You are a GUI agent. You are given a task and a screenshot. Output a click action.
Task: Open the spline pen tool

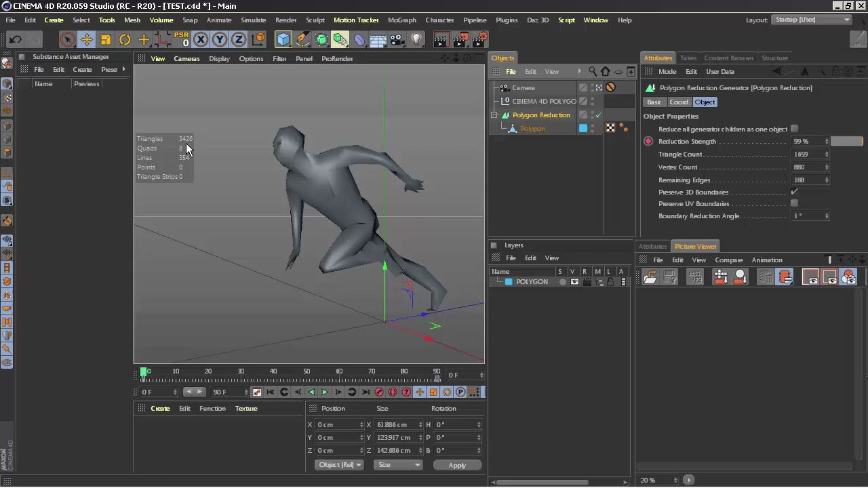pyautogui.click(x=302, y=39)
